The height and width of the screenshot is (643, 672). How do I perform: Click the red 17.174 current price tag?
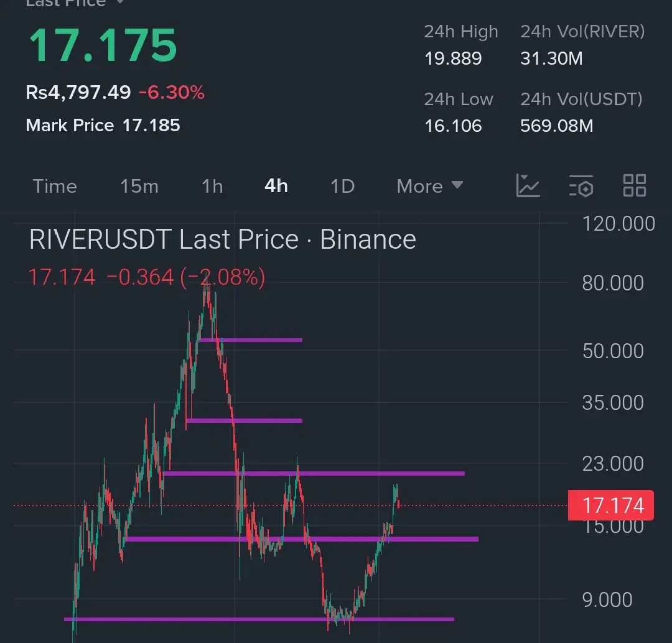611,506
